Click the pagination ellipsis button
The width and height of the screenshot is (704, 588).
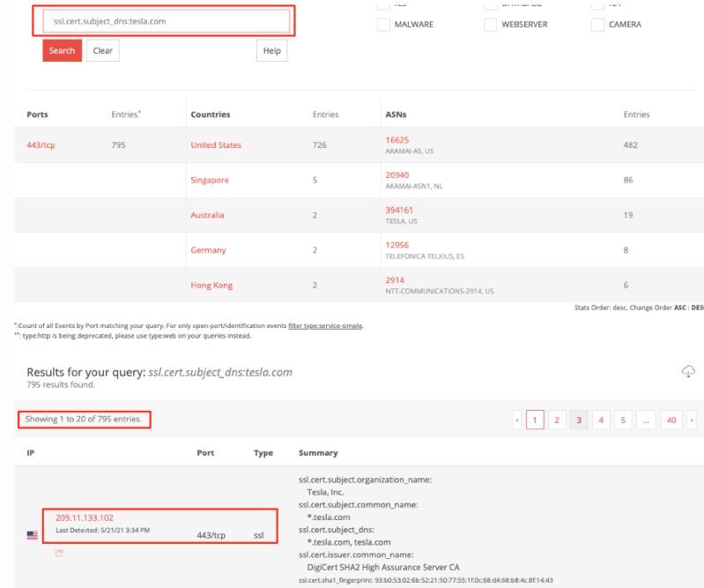(646, 420)
